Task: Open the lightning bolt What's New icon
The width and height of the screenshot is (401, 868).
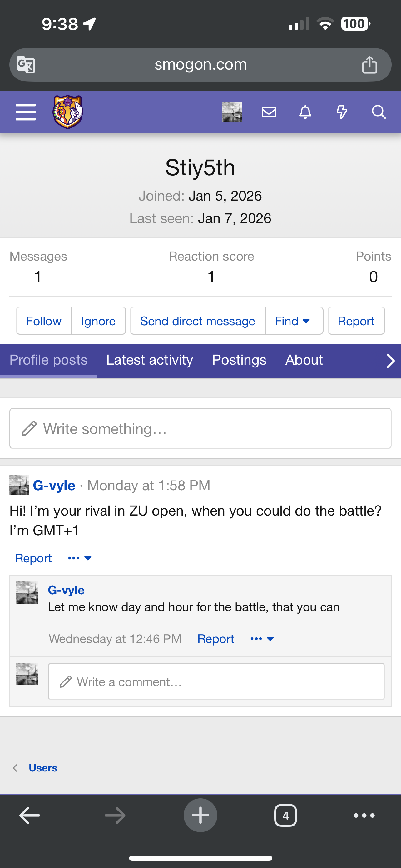Action: point(342,112)
